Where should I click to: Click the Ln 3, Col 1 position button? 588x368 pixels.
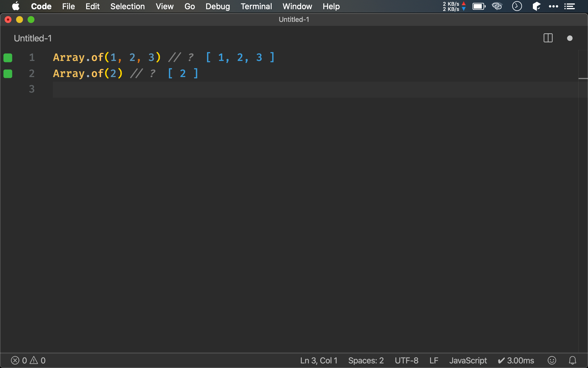319,360
